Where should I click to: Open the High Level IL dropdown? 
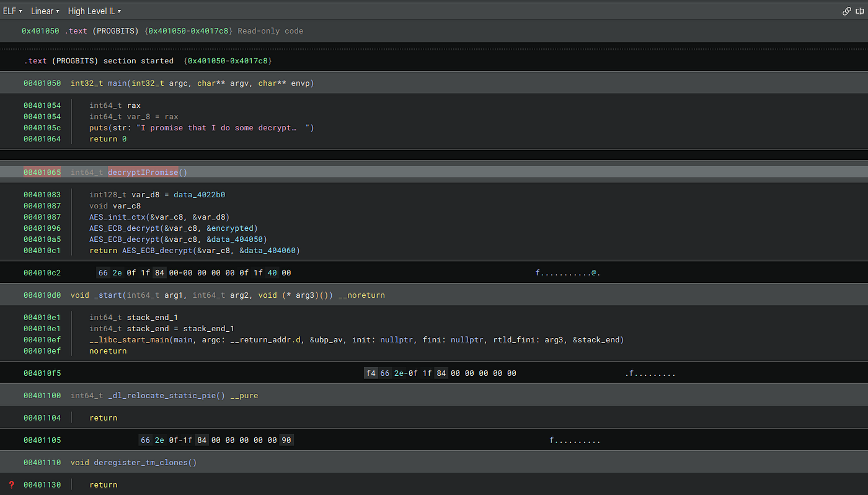tap(94, 11)
